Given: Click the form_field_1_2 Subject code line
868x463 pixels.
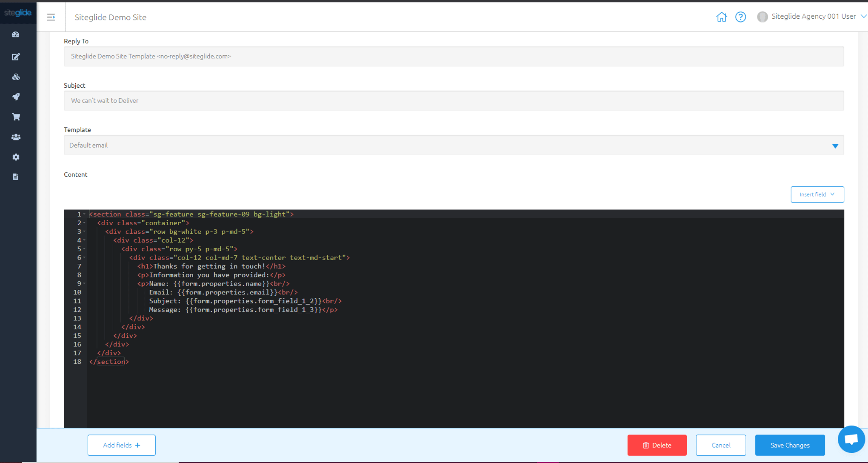Looking at the screenshot, I should click(246, 301).
